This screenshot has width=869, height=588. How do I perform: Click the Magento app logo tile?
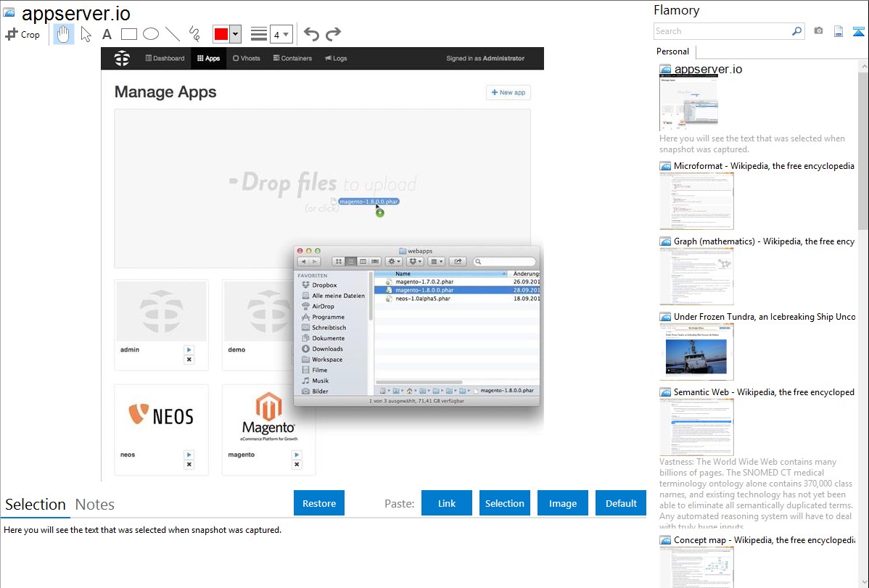tap(269, 415)
